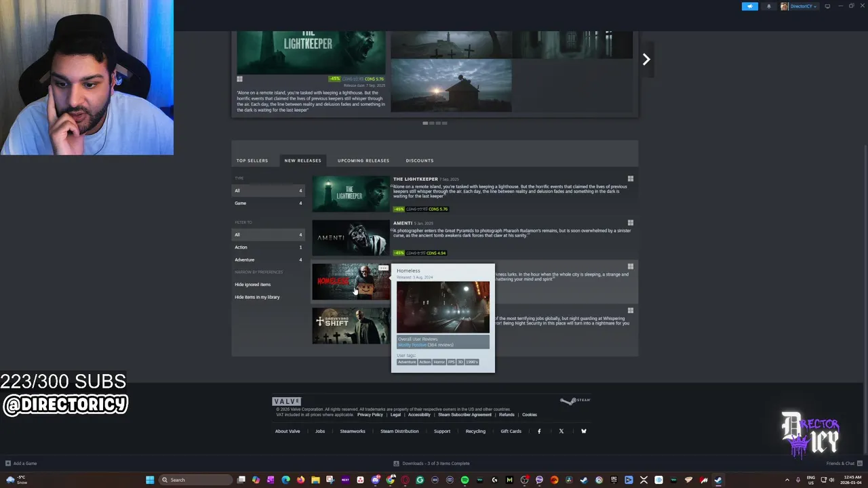The height and width of the screenshot is (488, 868).
Task: Open the Bluesky butterfly icon in footer
Action: tap(583, 431)
